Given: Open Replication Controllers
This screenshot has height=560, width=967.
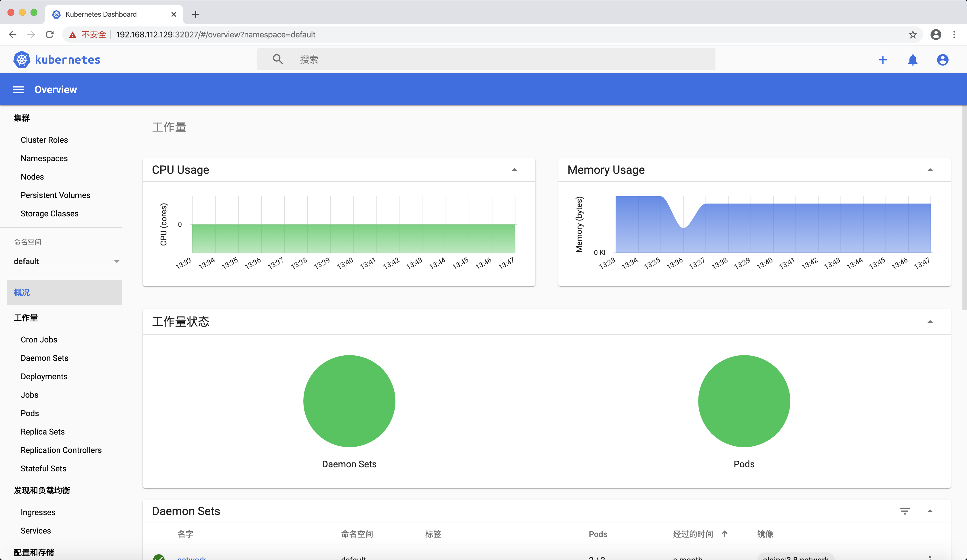Looking at the screenshot, I should (x=61, y=450).
